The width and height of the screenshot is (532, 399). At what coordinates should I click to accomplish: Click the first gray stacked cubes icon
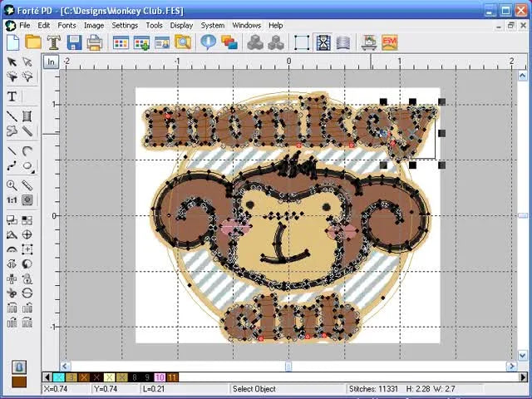[x=255, y=42]
